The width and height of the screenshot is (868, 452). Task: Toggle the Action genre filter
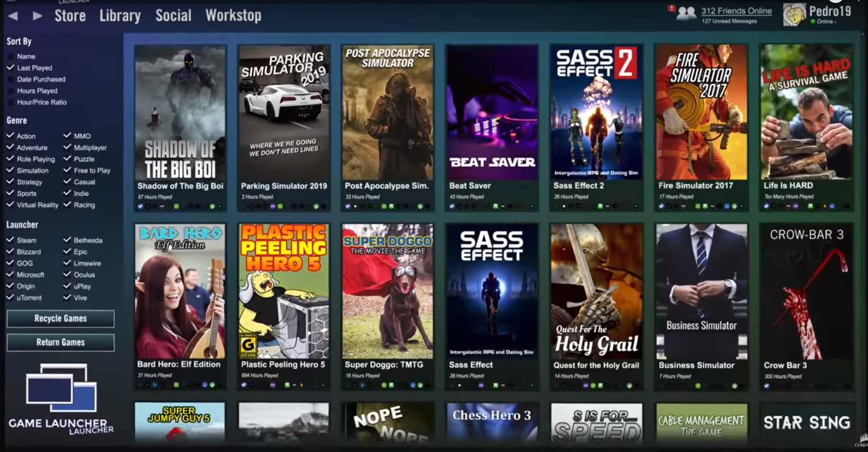(x=10, y=136)
